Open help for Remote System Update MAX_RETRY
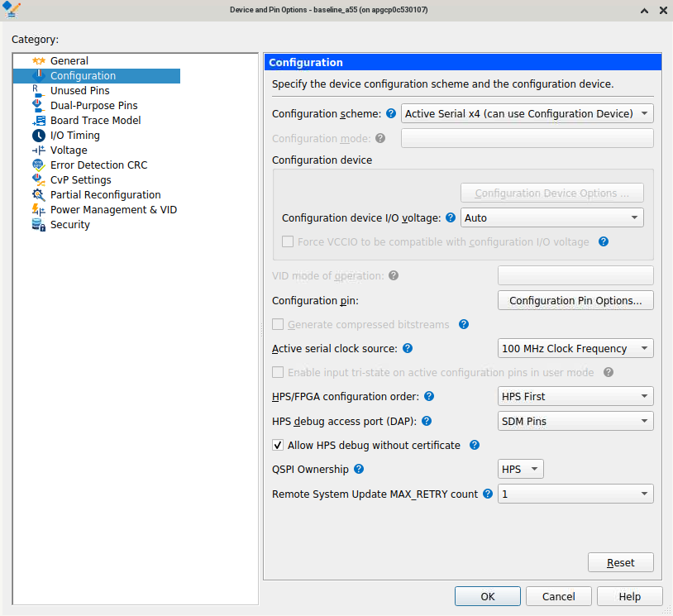Screen dimensions: 673x616 (488, 494)
